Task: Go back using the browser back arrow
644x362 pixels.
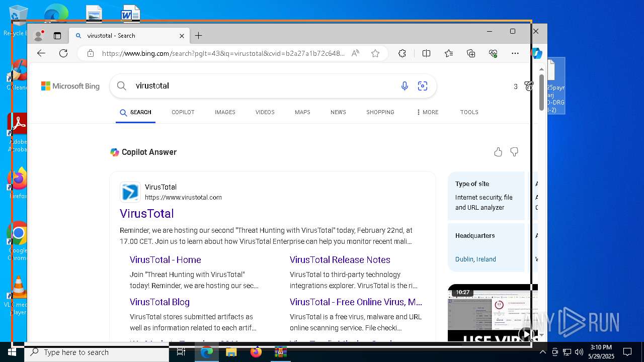Action: pos(41,53)
